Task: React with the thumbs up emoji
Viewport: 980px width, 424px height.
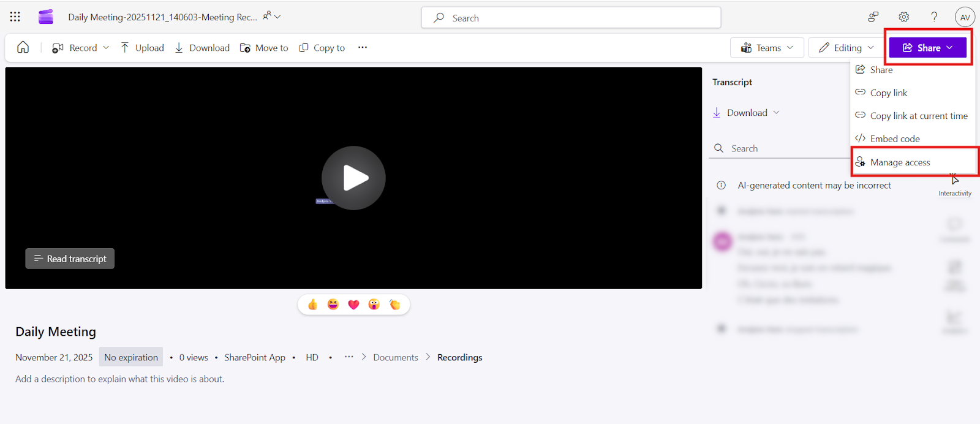Action: 313,305
